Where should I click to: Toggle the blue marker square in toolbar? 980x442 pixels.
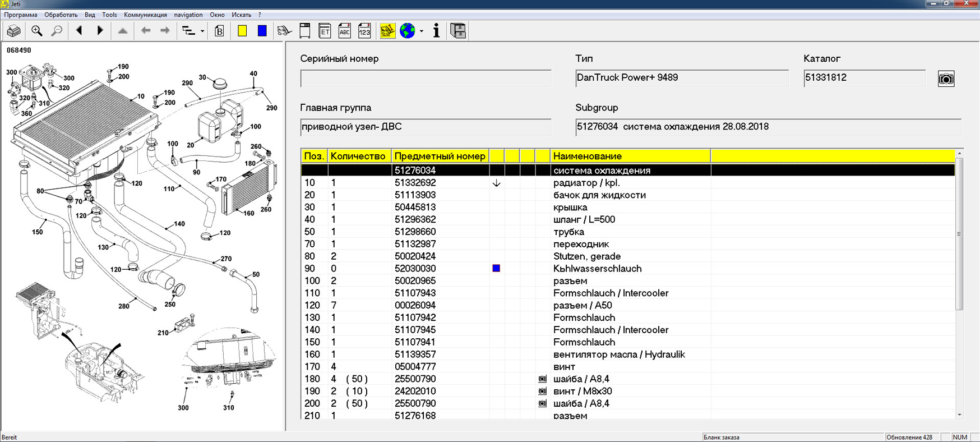[262, 31]
